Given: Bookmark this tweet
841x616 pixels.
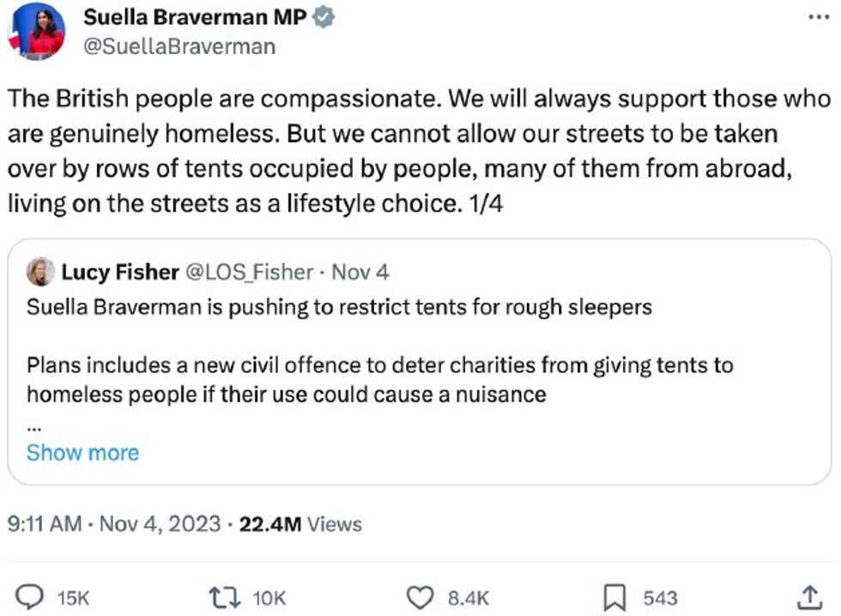Looking at the screenshot, I should (x=614, y=597).
